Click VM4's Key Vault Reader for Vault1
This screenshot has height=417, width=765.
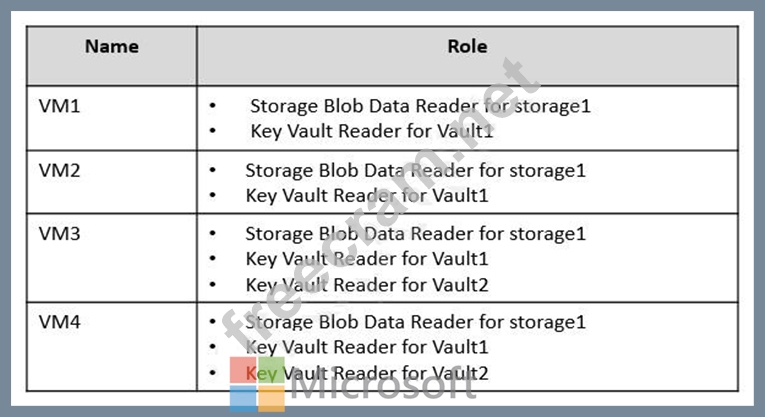click(x=367, y=347)
